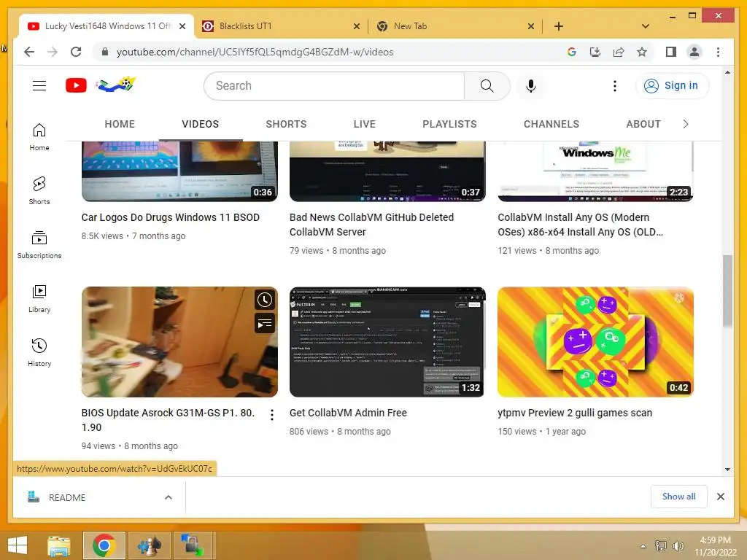Open BIOS Update Asrock G31M-GS video title
The height and width of the screenshot is (560, 747).
tap(169, 420)
